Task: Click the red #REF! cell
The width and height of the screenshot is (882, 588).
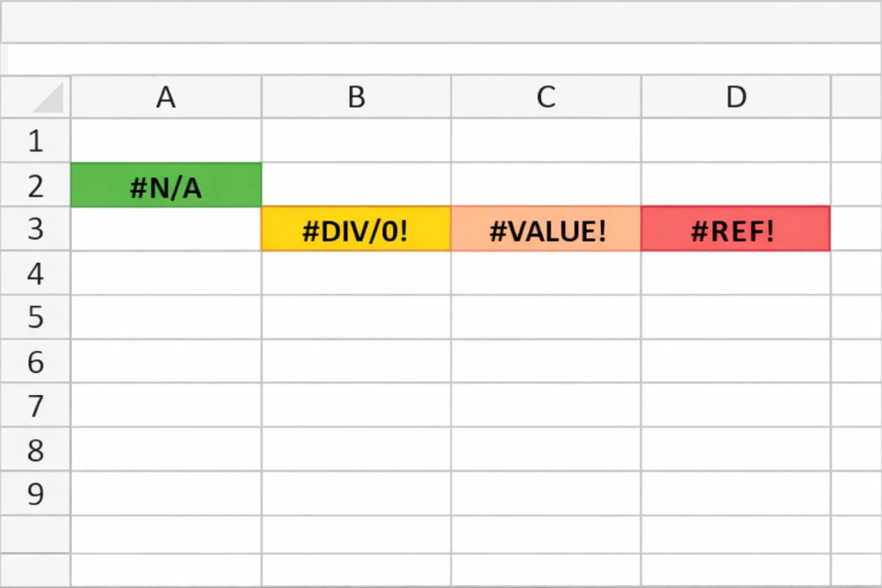Action: tap(735, 231)
